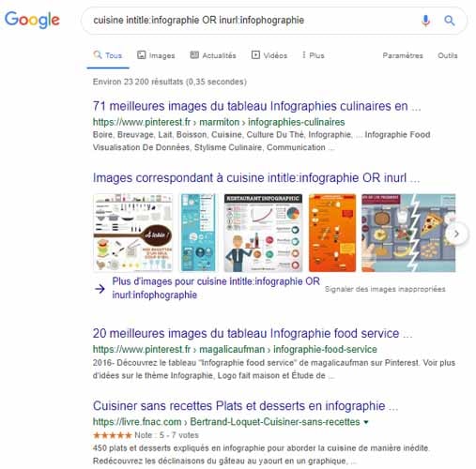Screen dimensions: 476x469
Task: Open the Vidéos results tab
Action: tap(269, 55)
